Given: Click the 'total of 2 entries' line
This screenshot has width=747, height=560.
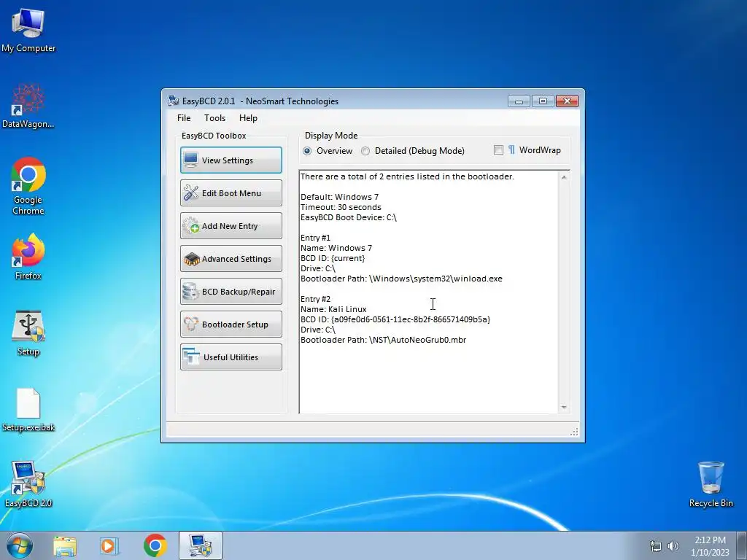Looking at the screenshot, I should tap(407, 176).
